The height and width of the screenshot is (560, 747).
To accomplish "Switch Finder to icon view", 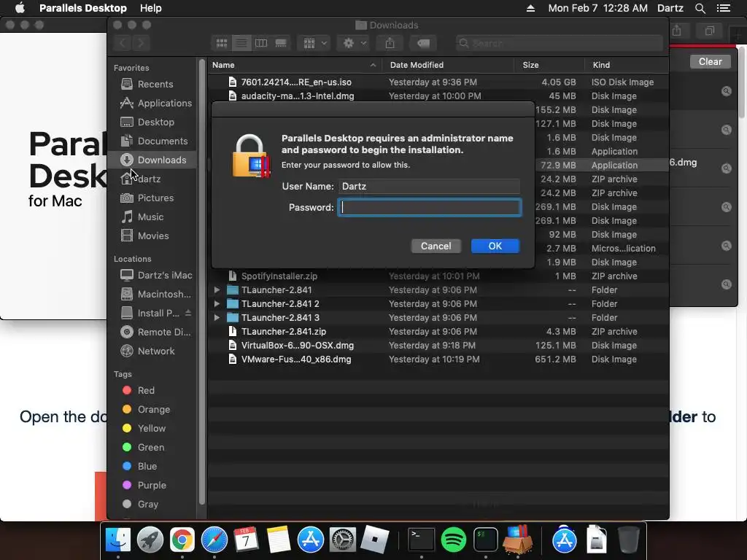I will click(x=222, y=43).
